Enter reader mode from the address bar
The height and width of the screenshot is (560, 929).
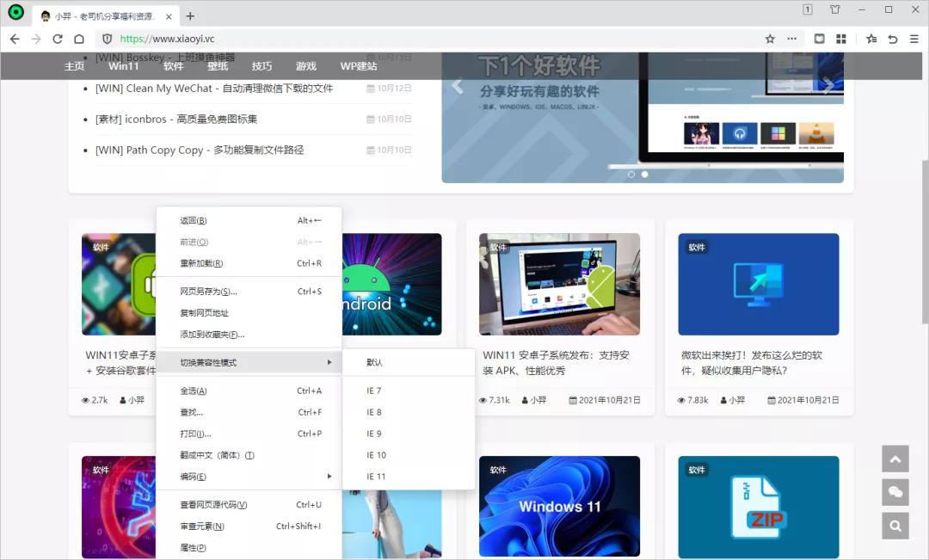pos(819,38)
